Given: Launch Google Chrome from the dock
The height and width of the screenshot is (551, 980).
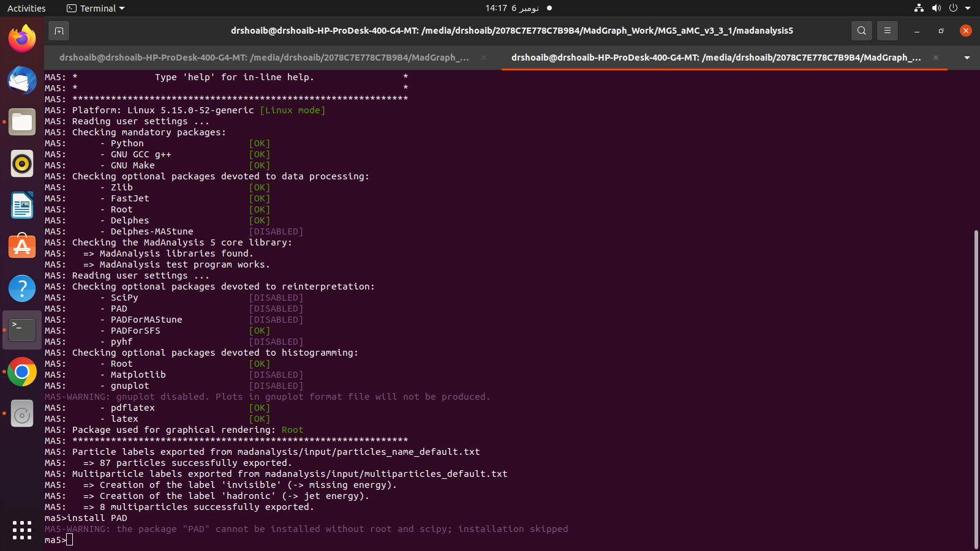Looking at the screenshot, I should pyautogui.click(x=22, y=372).
